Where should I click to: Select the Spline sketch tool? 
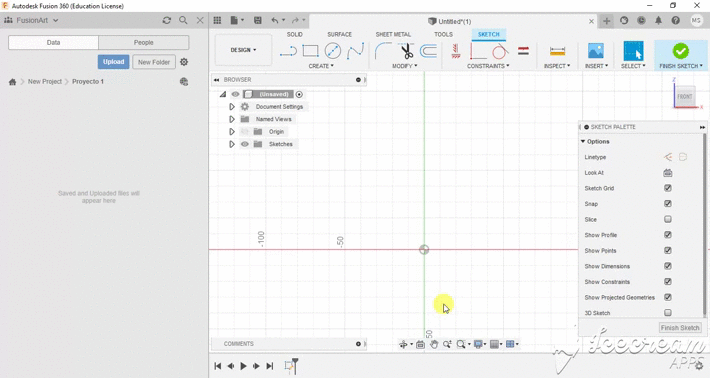coord(355,51)
